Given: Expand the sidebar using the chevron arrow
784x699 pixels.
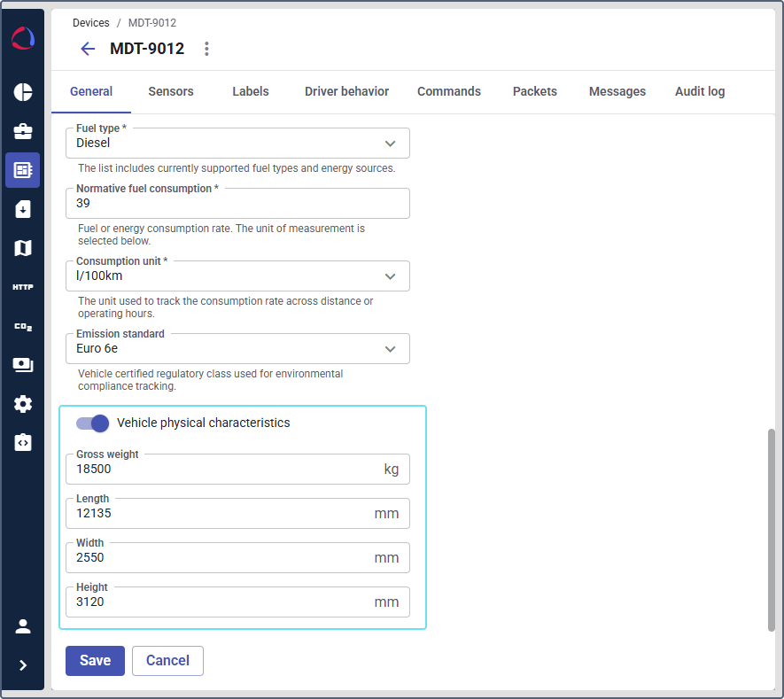Looking at the screenshot, I should (23, 665).
